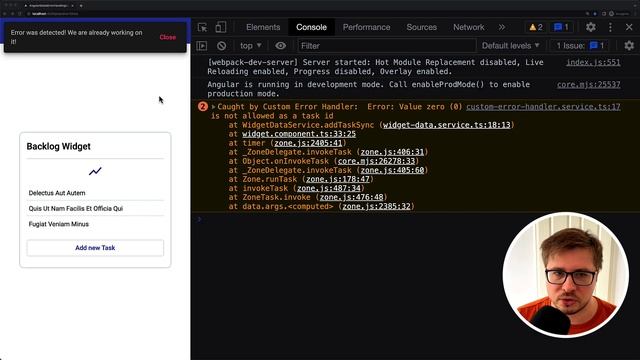The height and width of the screenshot is (360, 640).
Task: Open zone.js:405:60 stack link
Action: point(392,170)
